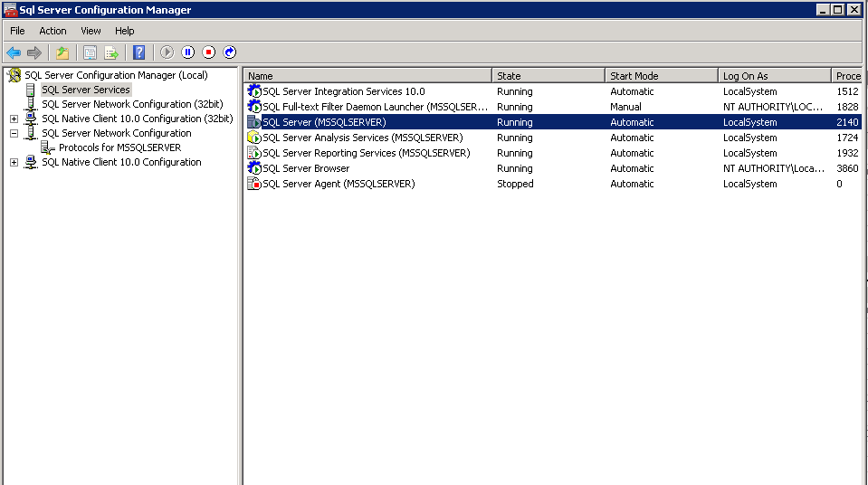868x485 pixels.
Task: Open the View menu
Action: tap(91, 31)
